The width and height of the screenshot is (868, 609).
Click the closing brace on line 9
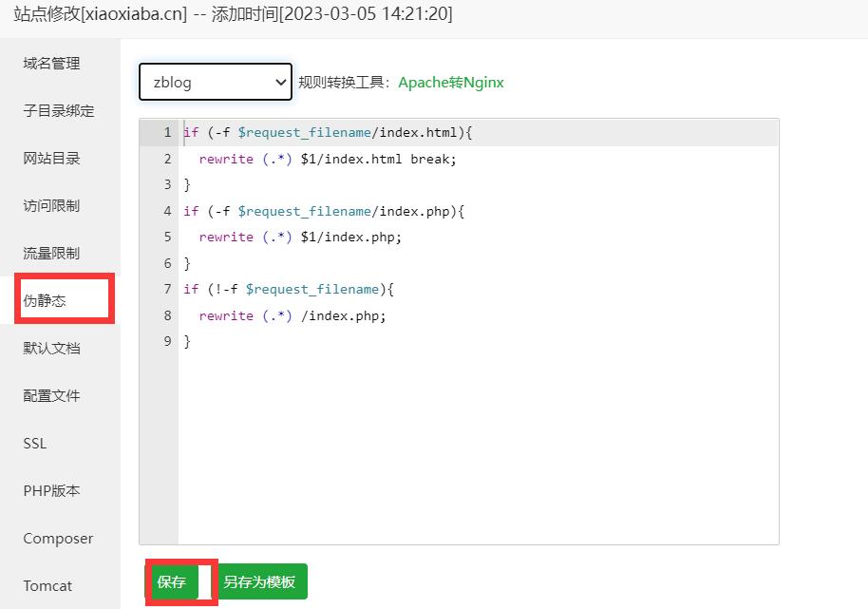point(187,342)
